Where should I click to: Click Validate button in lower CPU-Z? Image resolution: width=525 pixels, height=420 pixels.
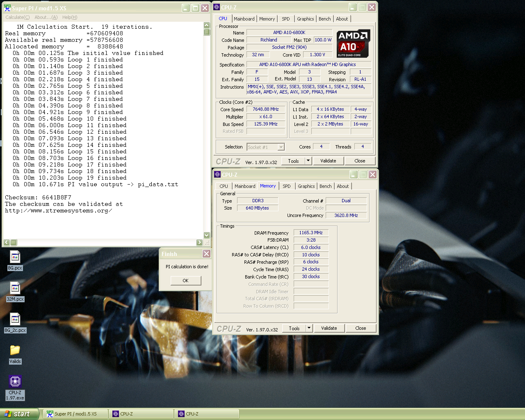pyautogui.click(x=329, y=328)
